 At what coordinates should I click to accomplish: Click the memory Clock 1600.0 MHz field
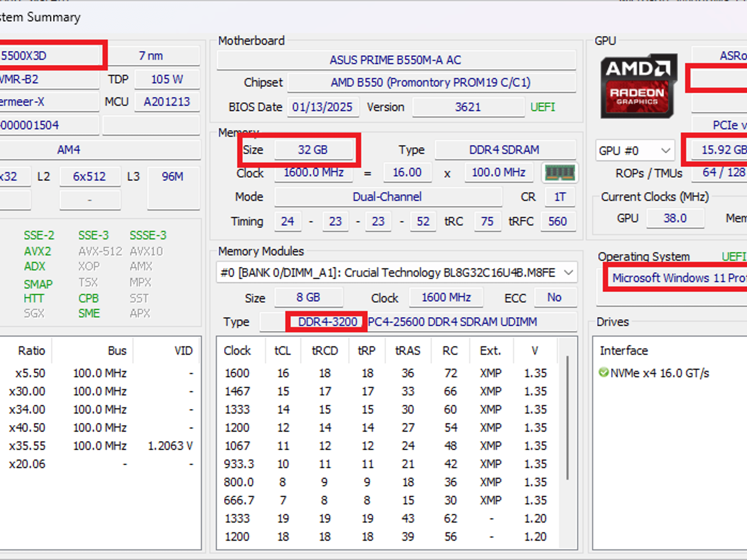coord(313,172)
